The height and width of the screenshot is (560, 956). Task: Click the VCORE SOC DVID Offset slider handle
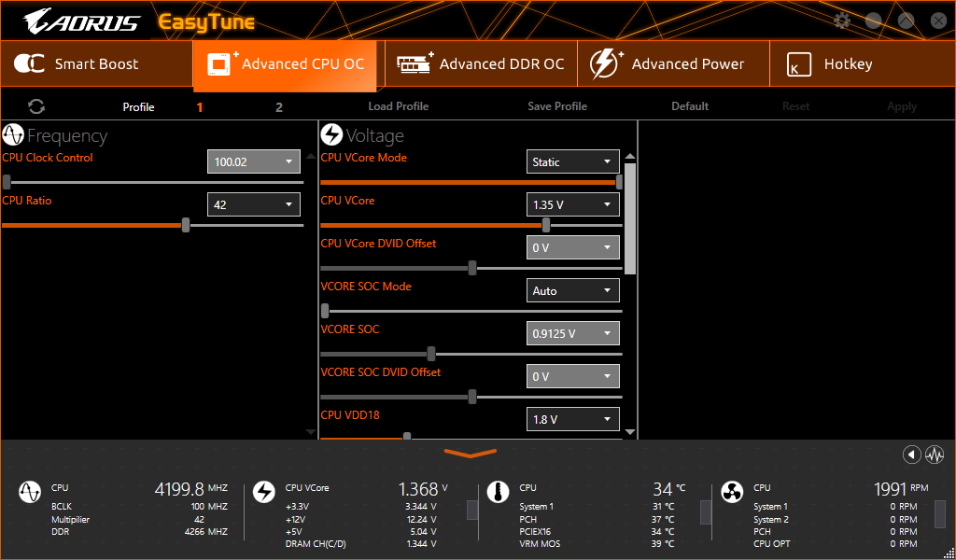472,397
